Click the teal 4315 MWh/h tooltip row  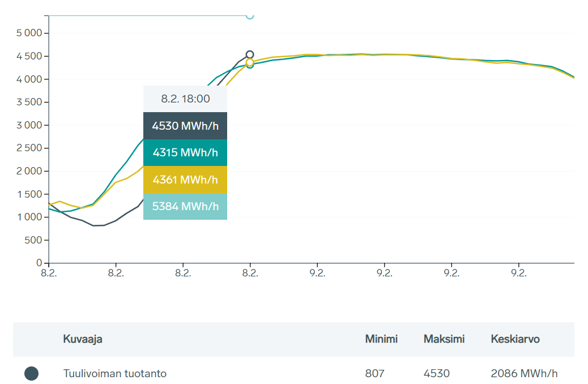point(185,152)
